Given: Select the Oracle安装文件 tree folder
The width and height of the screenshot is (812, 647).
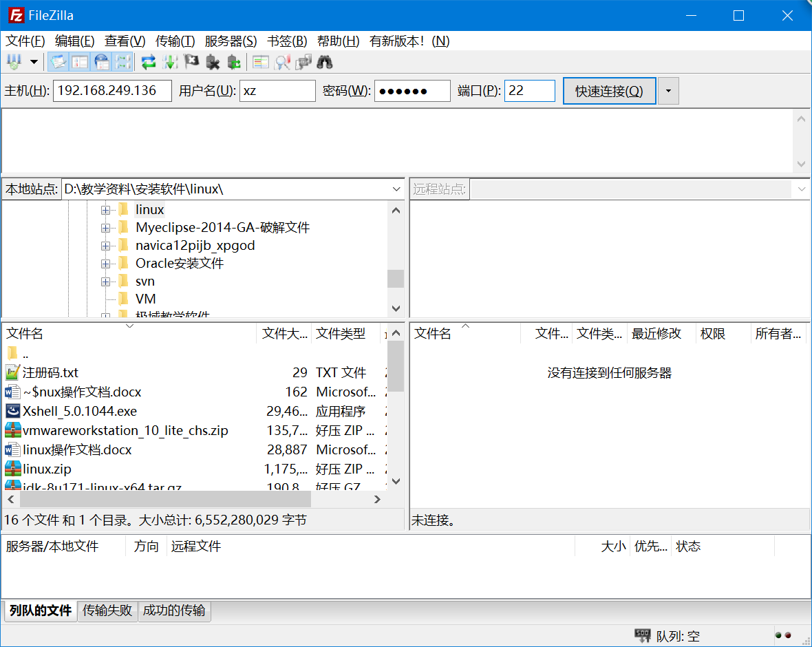Looking at the screenshot, I should [180, 264].
